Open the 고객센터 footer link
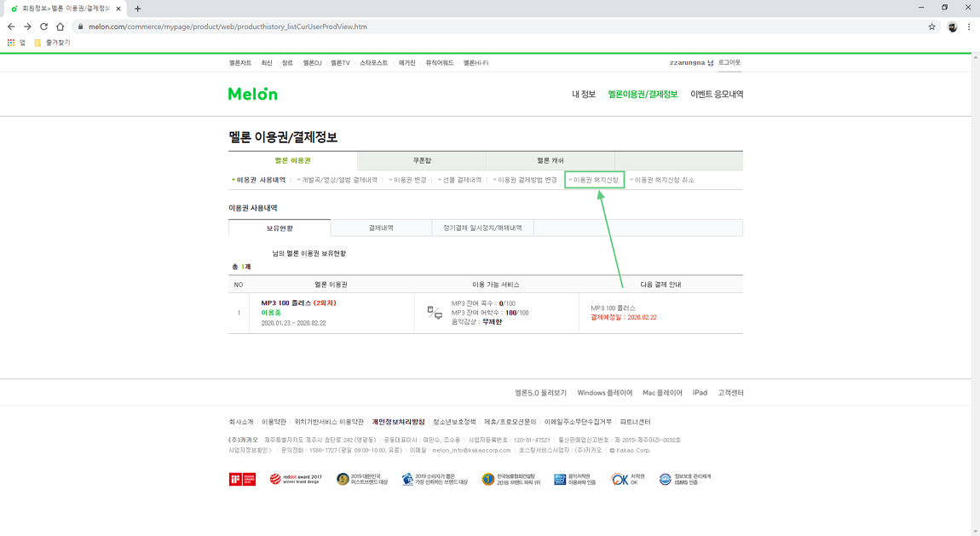The height and width of the screenshot is (536, 980). pyautogui.click(x=730, y=393)
